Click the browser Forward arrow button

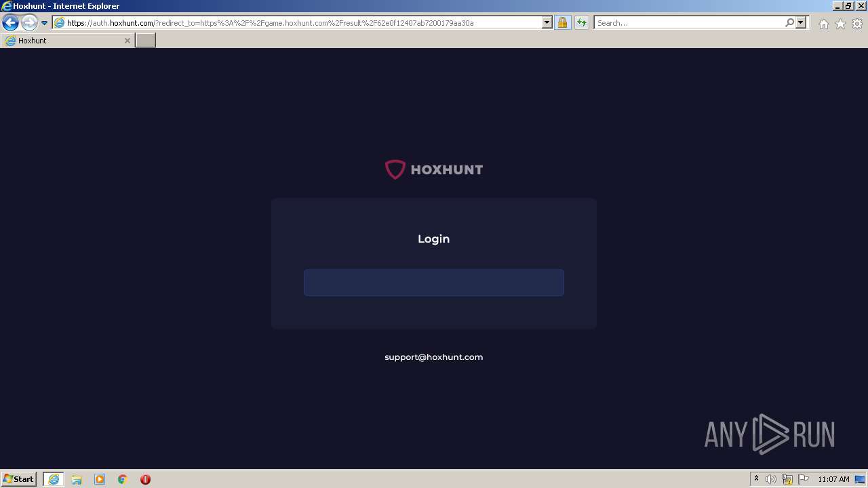(29, 23)
